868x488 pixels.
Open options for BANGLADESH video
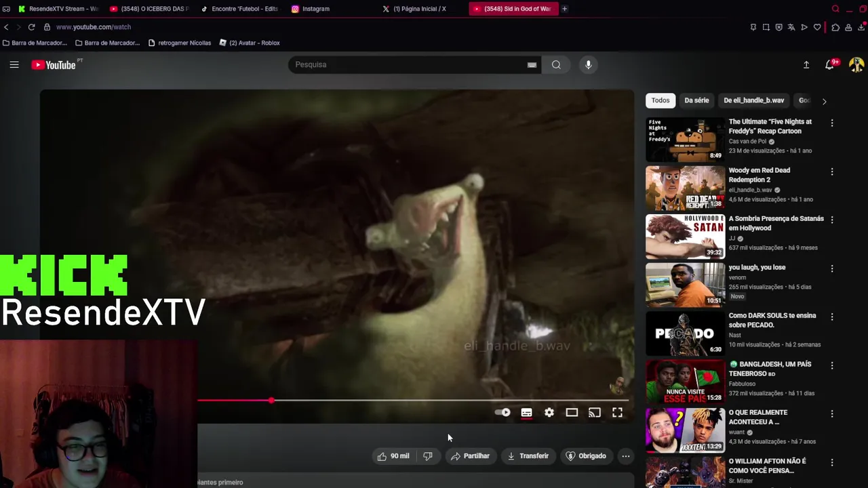pos(832,365)
